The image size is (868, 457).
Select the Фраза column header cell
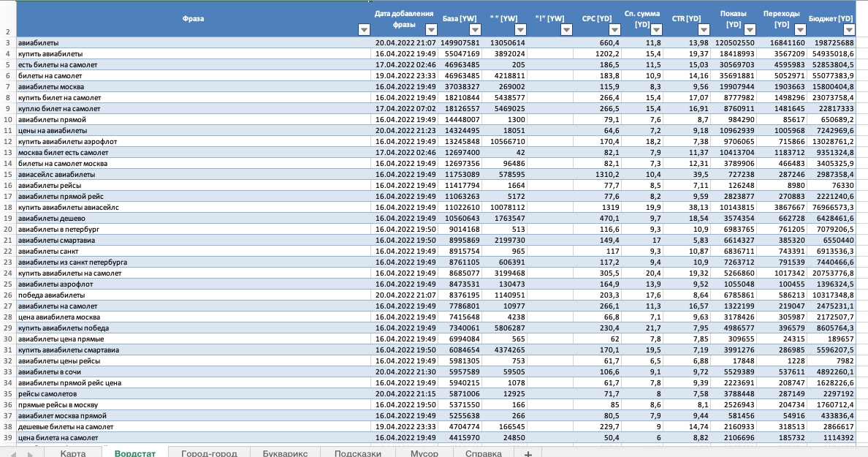[x=193, y=19]
